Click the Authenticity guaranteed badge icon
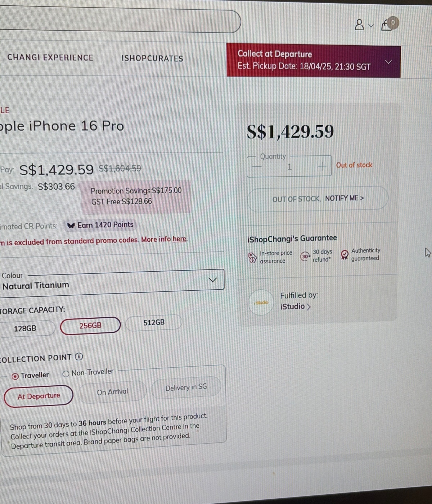This screenshot has width=432, height=504. [x=345, y=255]
